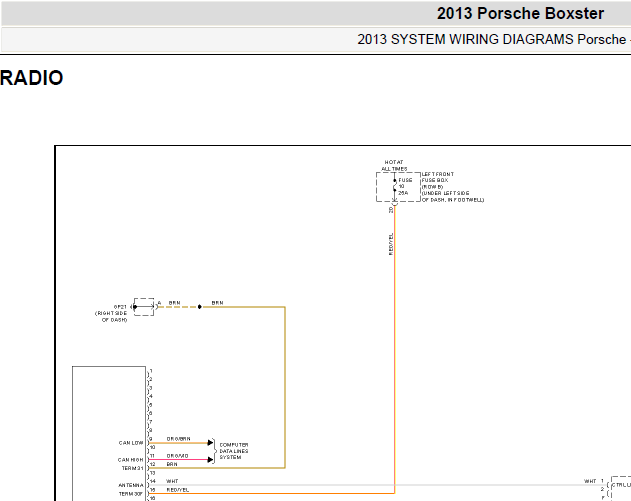Click the 'GP21 (RIGHT SIDE OF DASH)' ground label
Image resolution: width=631 pixels, height=501 pixels.
click(111, 313)
